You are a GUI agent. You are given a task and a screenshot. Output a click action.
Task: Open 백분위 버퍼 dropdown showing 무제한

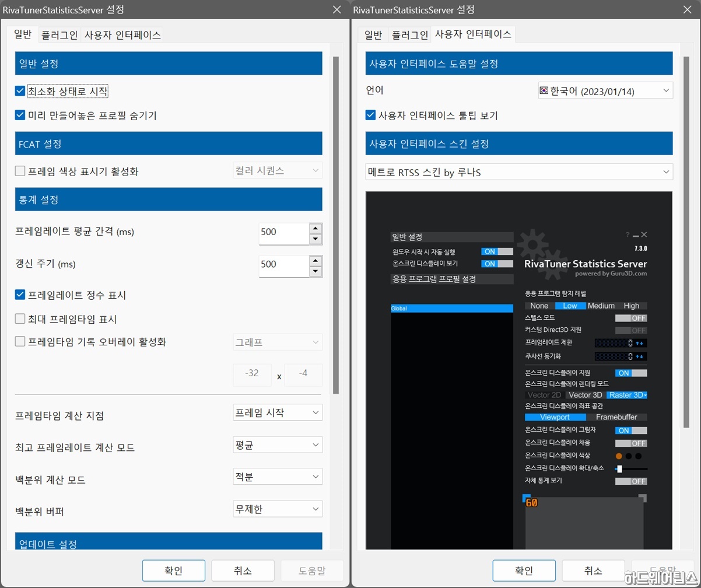coord(278,509)
